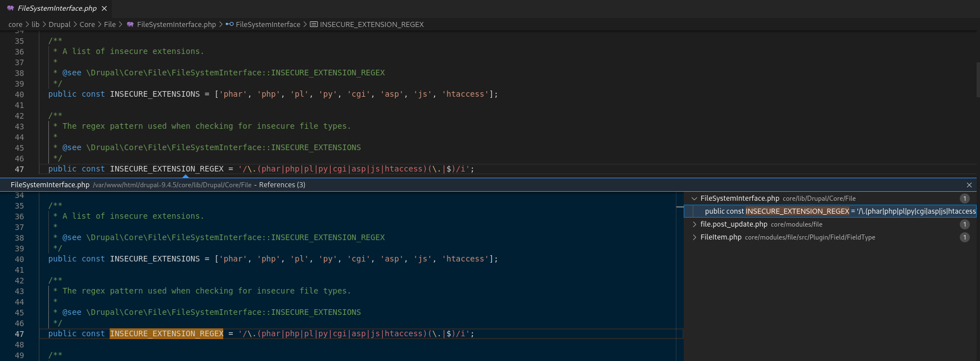The height and width of the screenshot is (361, 980).
Task: Open FileSystemInterface.php from the peek title
Action: pyautogui.click(x=50, y=185)
